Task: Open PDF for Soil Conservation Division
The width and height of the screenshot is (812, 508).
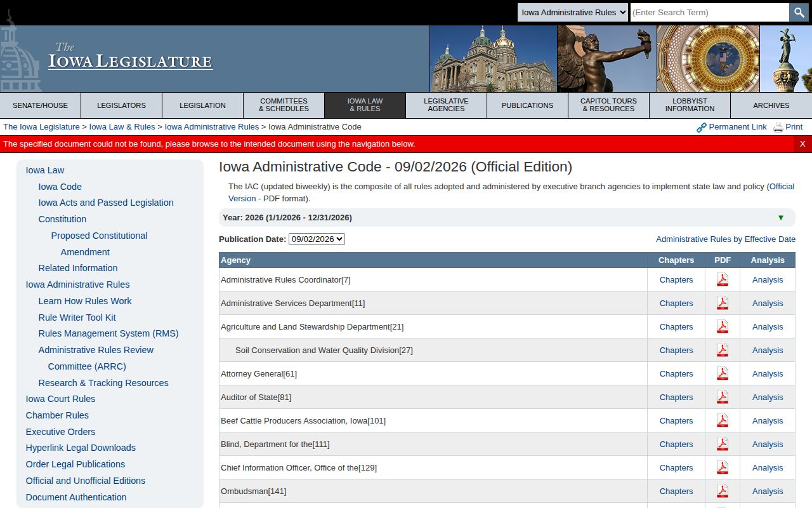Action: [723, 351]
